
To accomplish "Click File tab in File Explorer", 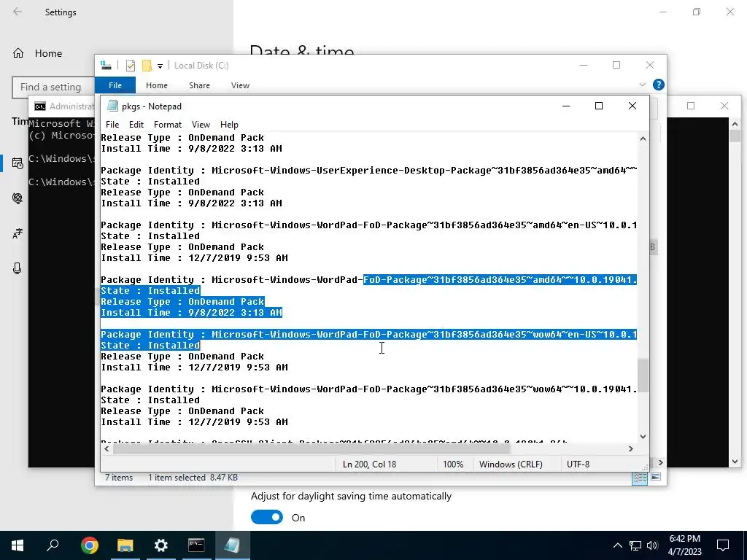I will pos(115,85).
